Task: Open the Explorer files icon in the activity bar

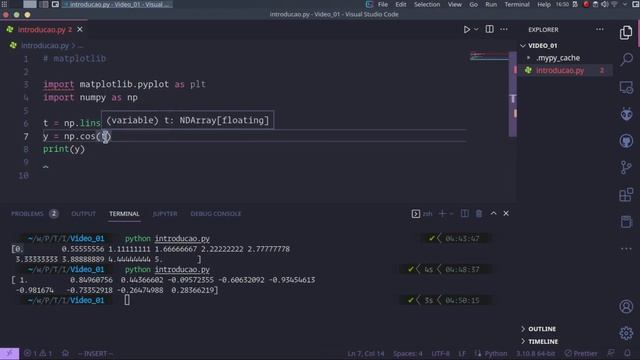Action: pos(626,33)
